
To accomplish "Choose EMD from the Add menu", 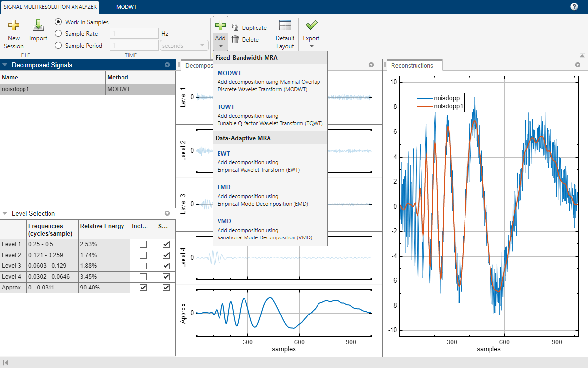I will [224, 187].
